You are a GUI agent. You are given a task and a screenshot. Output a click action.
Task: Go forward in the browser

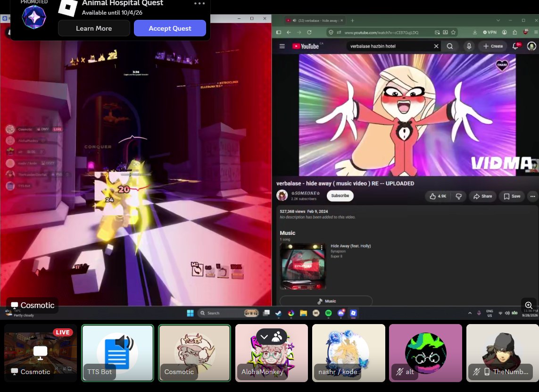tap(299, 33)
